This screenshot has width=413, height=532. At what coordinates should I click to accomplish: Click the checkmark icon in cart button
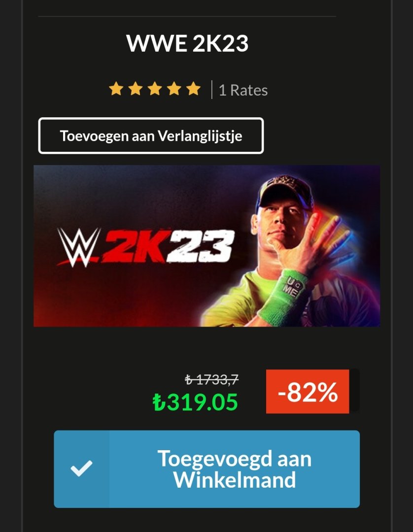click(81, 468)
